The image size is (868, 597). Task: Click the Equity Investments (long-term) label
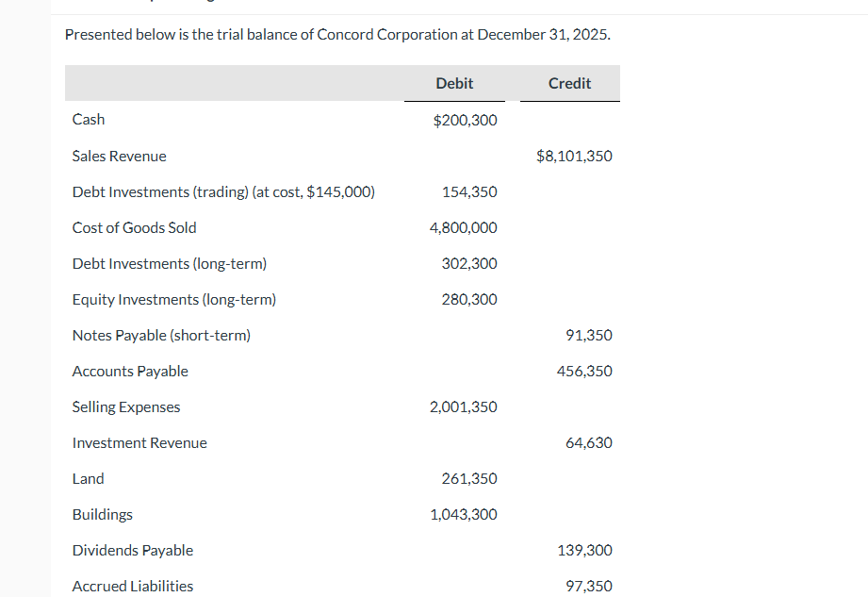coord(174,299)
